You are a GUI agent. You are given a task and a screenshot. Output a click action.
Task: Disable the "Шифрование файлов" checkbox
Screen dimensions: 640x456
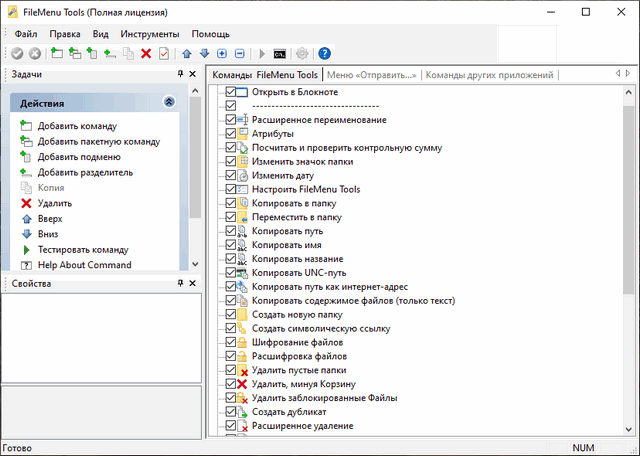click(231, 343)
